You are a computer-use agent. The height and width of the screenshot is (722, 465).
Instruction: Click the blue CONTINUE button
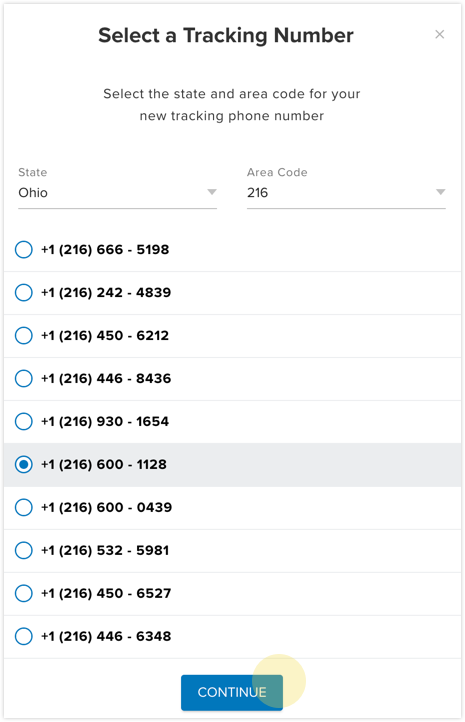pyautogui.click(x=232, y=692)
